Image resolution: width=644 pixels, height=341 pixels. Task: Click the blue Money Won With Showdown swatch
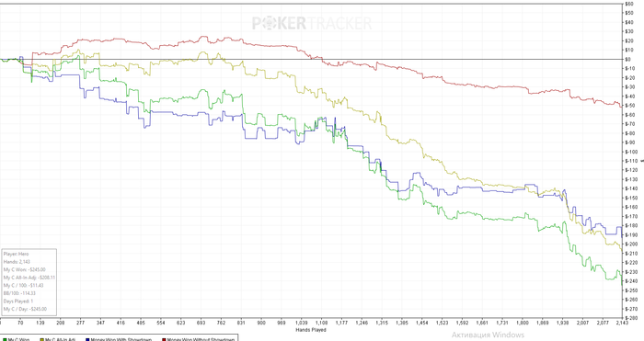point(87,340)
